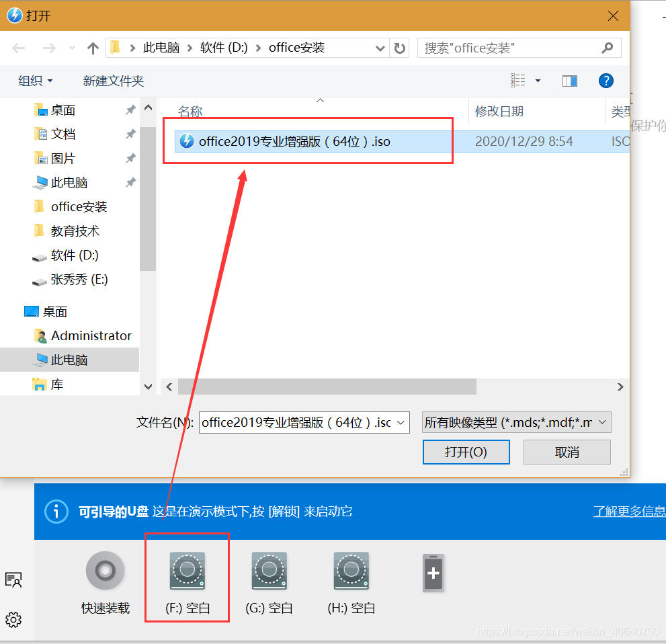This screenshot has width=666, height=644.
Task: Click the Quick Mount disc icon
Action: click(105, 570)
